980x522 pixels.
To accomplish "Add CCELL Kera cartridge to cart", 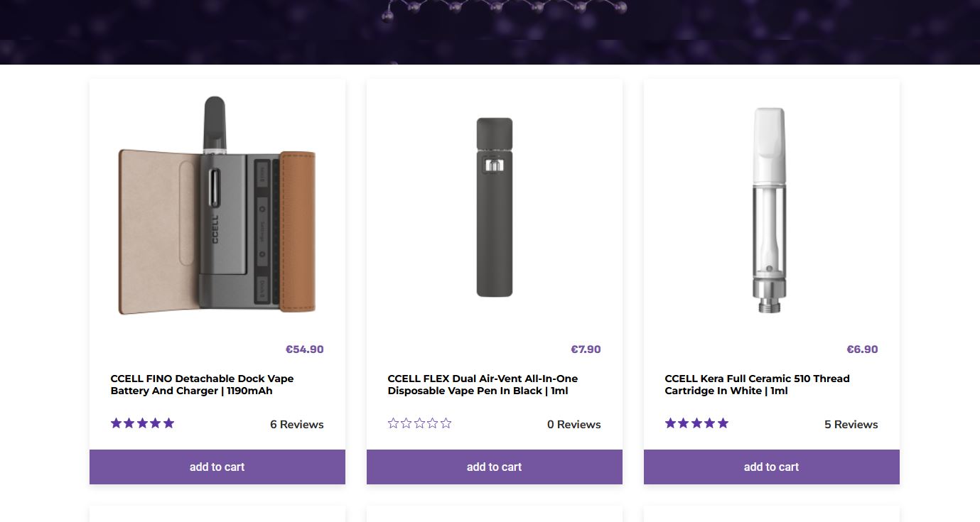I will tap(771, 467).
